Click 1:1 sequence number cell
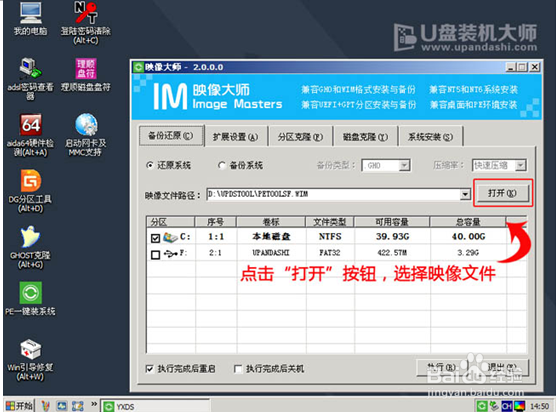The height and width of the screenshot is (412, 556). coord(216,236)
